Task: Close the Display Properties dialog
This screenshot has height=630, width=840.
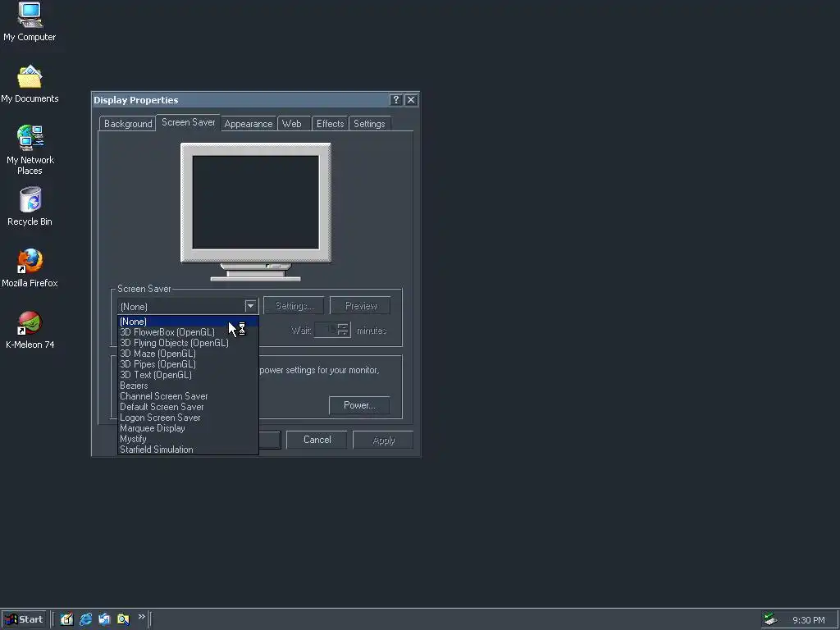Action: point(411,99)
